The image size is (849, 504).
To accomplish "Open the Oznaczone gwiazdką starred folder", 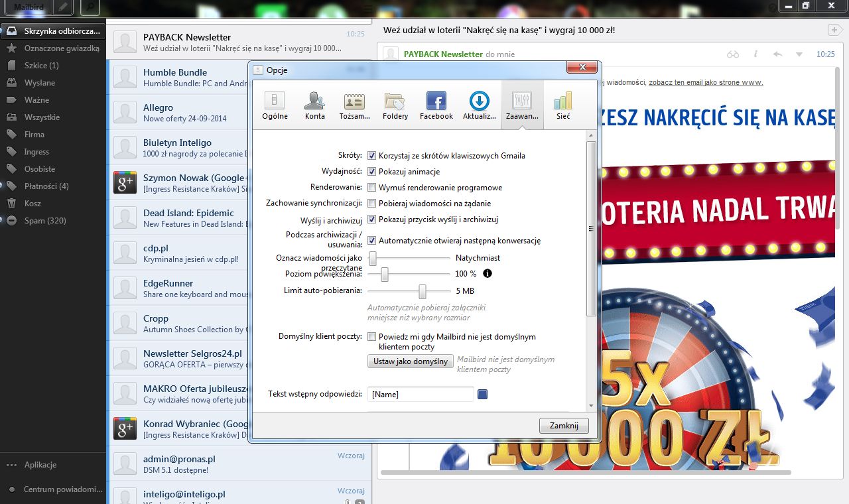I will pos(53,48).
